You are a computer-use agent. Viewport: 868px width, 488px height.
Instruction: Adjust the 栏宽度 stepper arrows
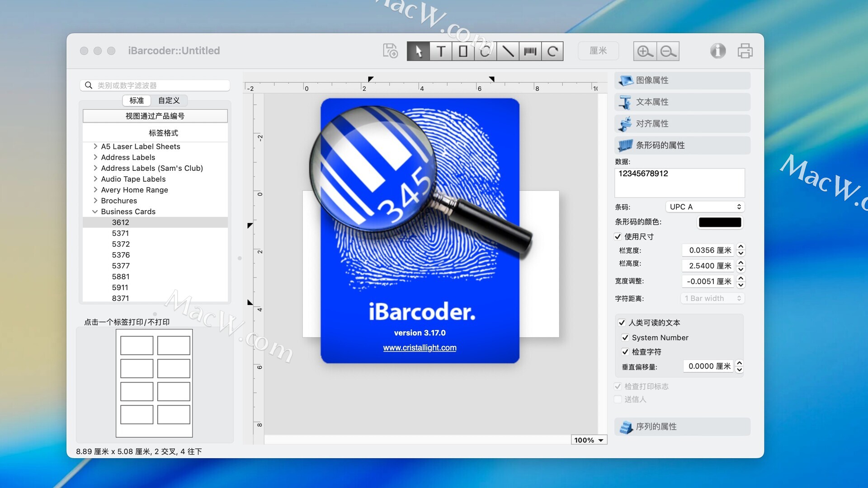coord(741,250)
